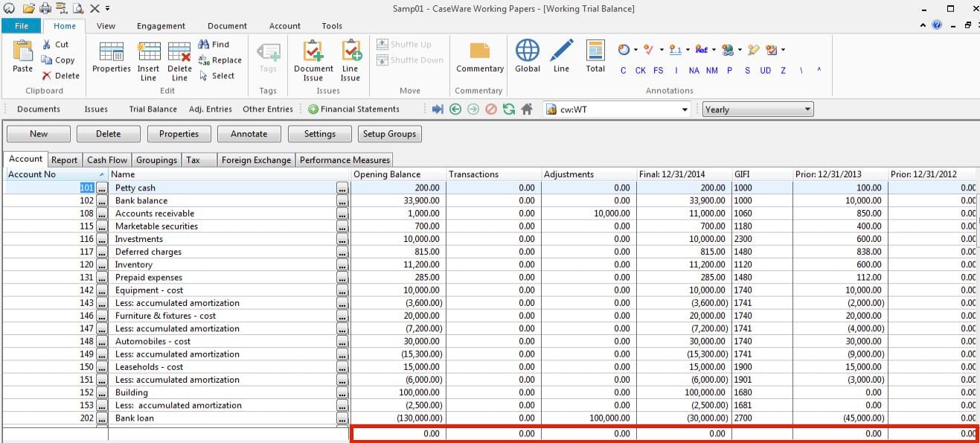Open help with the blue question mark

coord(937,25)
